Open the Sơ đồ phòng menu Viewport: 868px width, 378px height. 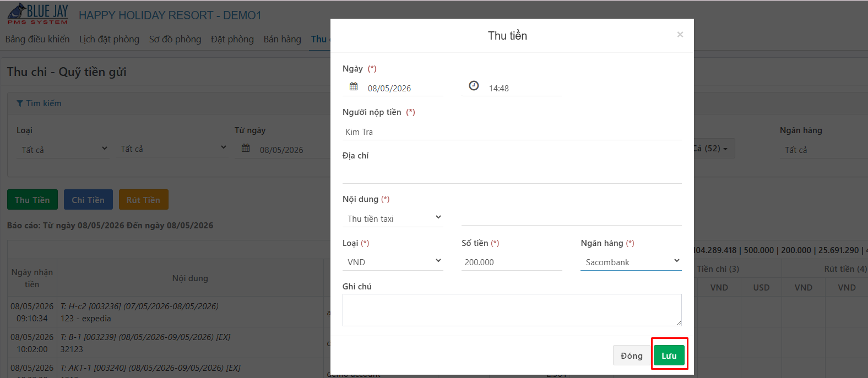(175, 39)
